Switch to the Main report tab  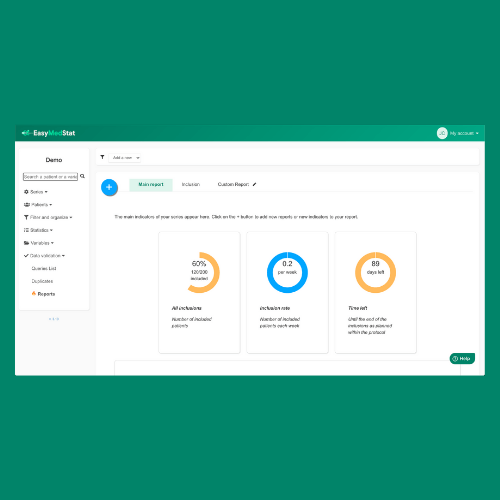point(151,185)
